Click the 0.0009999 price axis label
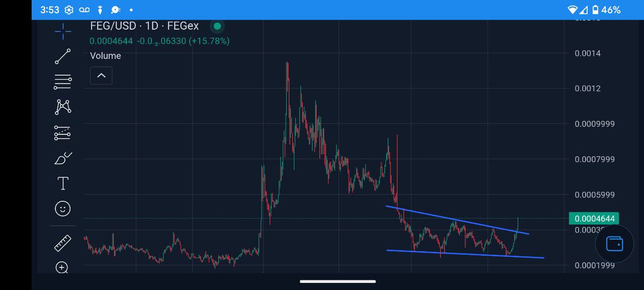 pos(594,124)
